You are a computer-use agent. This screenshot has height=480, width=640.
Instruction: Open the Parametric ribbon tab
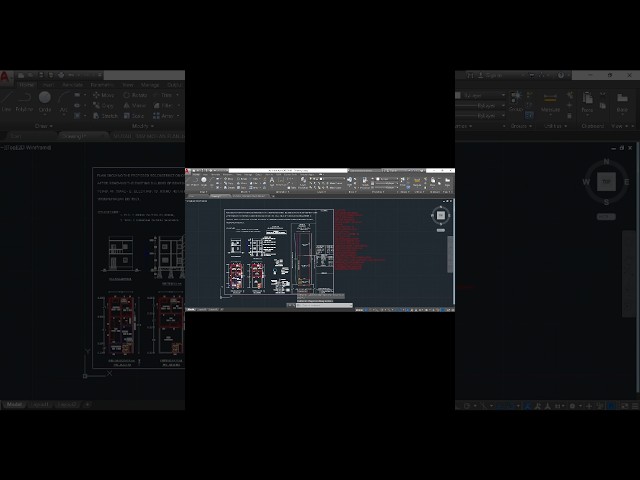point(102,85)
